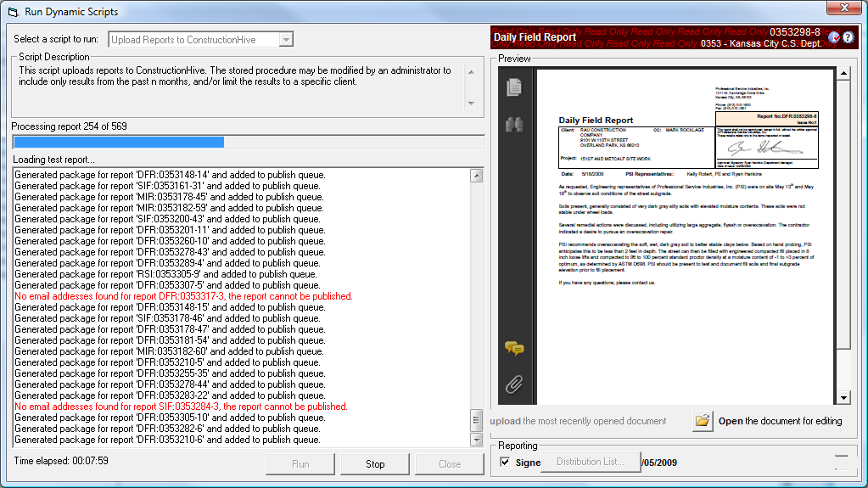Screen dimensions: 868x488
Task: Open the Pages panel in the PDF preview
Action: tap(513, 87)
